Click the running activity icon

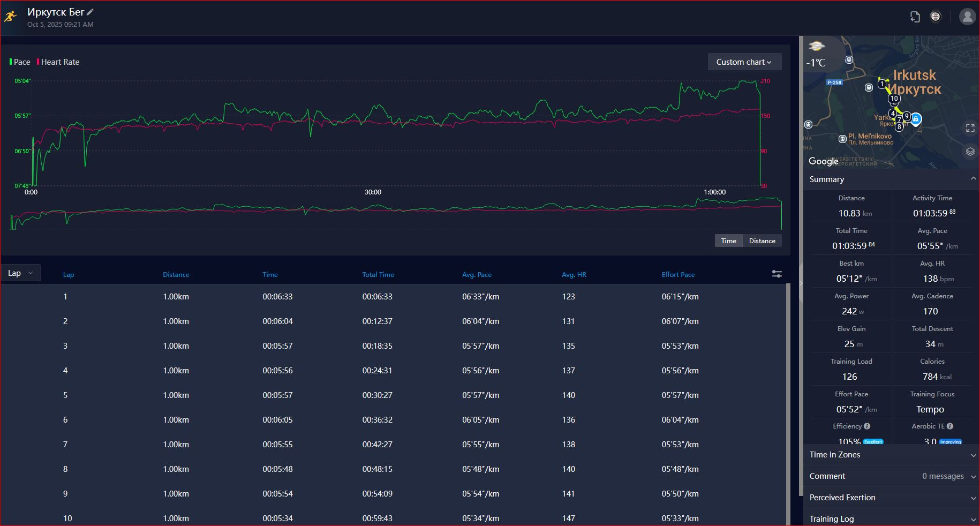10,17
